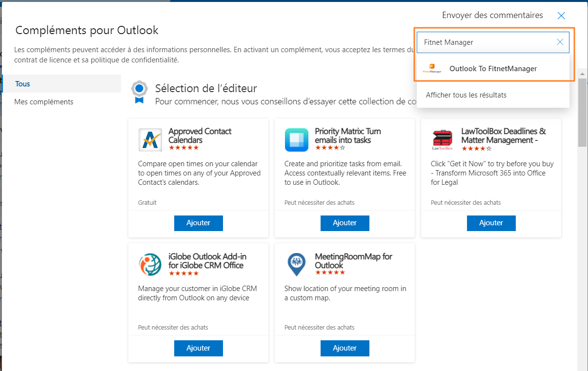Click the MeetingRoomMap location pin icon
This screenshot has height=371, width=588.
(297, 265)
